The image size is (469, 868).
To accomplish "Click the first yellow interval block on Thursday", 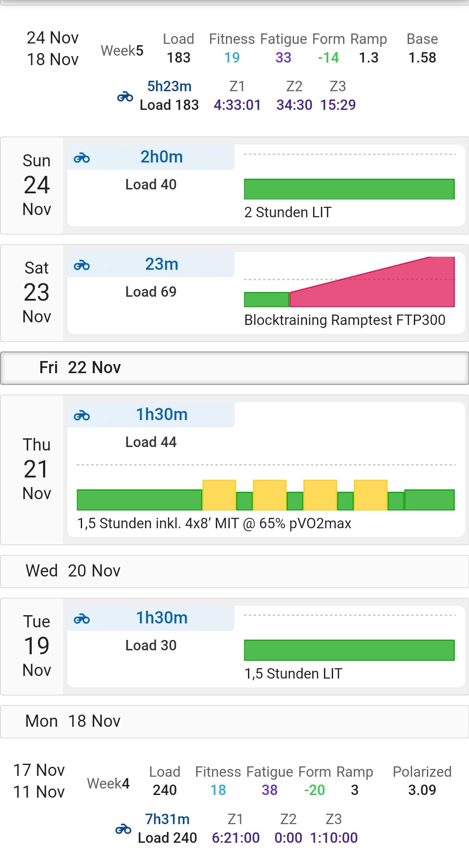I will pyautogui.click(x=219, y=495).
